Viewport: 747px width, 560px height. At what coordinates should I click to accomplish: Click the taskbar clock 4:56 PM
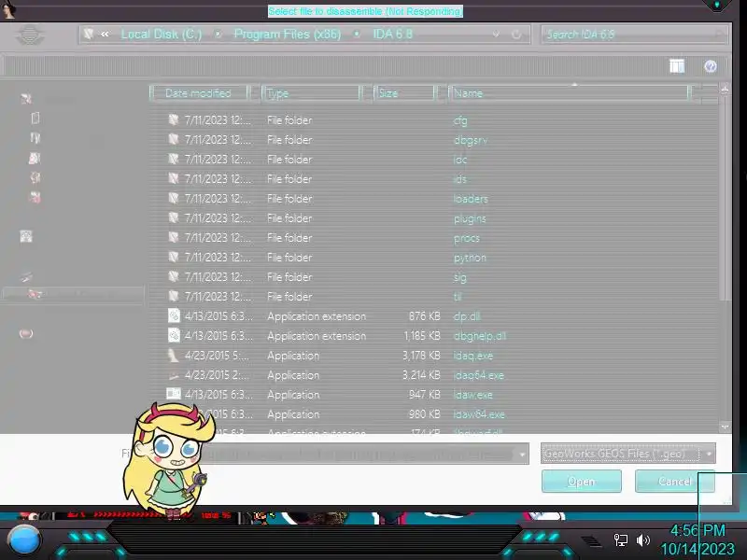point(698,530)
